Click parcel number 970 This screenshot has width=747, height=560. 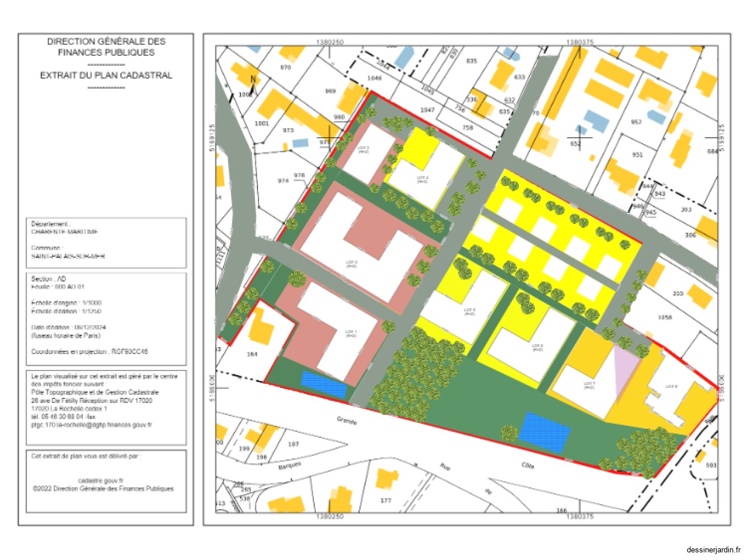point(285,68)
